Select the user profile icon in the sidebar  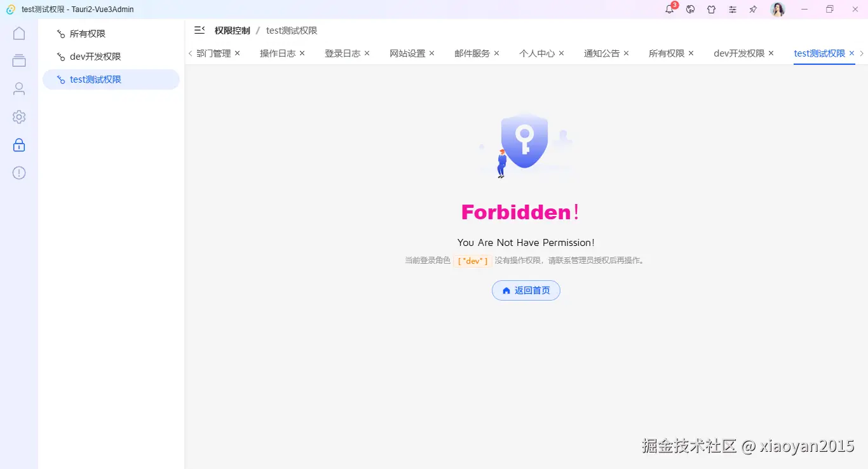point(18,88)
